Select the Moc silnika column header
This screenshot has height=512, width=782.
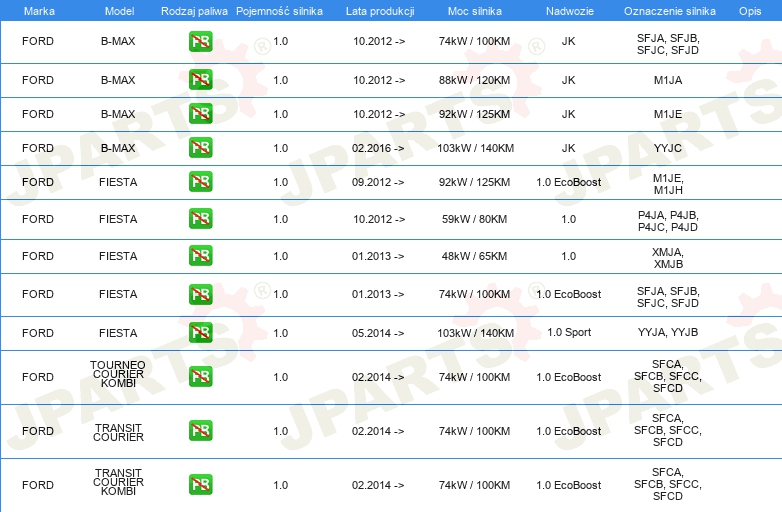(475, 10)
